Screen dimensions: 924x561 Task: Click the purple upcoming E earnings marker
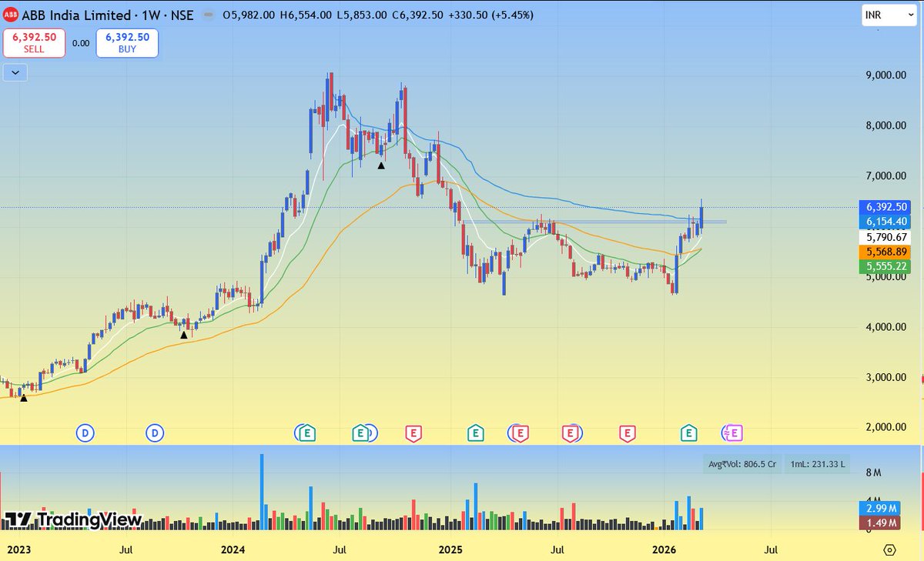[x=734, y=434]
